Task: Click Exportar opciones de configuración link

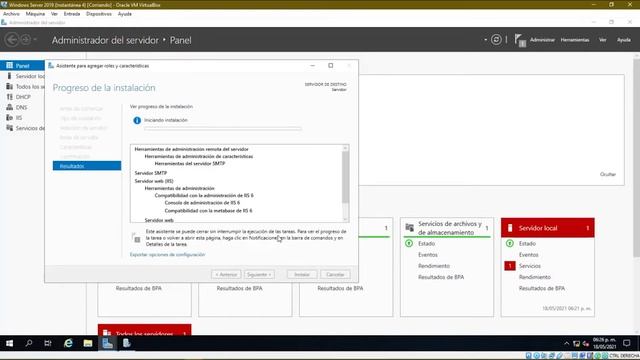Action: 167,254
